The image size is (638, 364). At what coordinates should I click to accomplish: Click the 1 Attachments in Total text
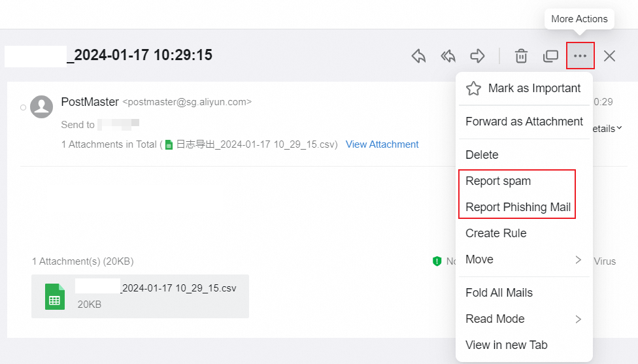coord(109,144)
